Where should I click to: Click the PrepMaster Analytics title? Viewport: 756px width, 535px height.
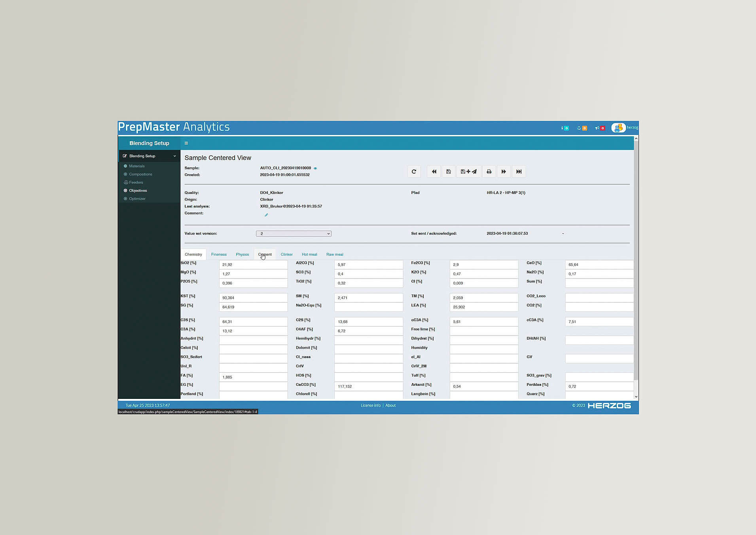point(174,127)
